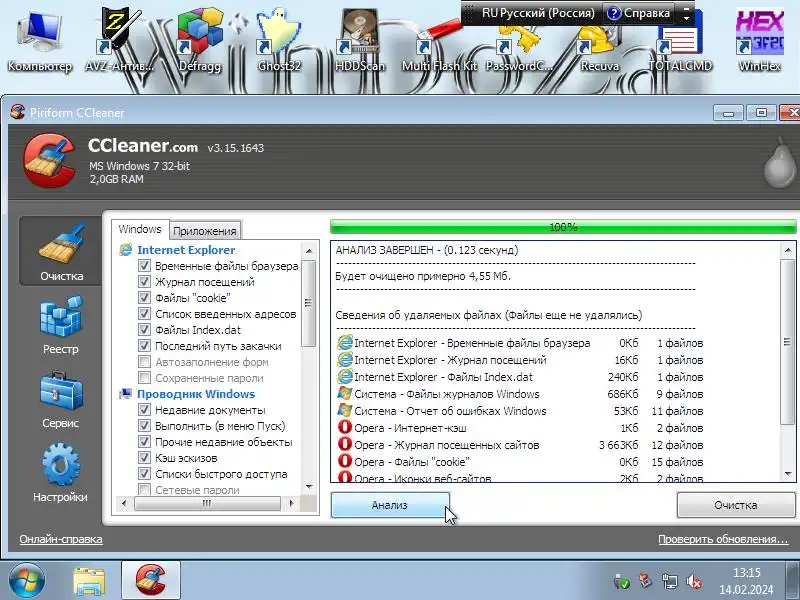Open Windows Explorer from the taskbar
The image size is (800, 600).
pyautogui.click(x=89, y=581)
